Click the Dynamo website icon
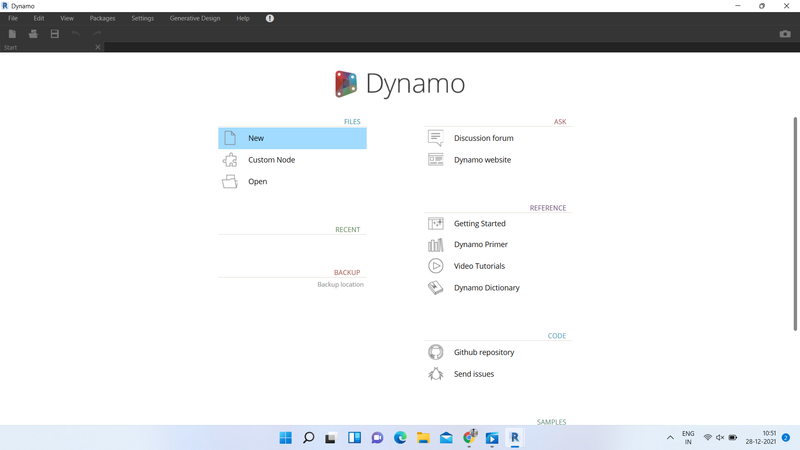800x450 pixels. point(436,160)
